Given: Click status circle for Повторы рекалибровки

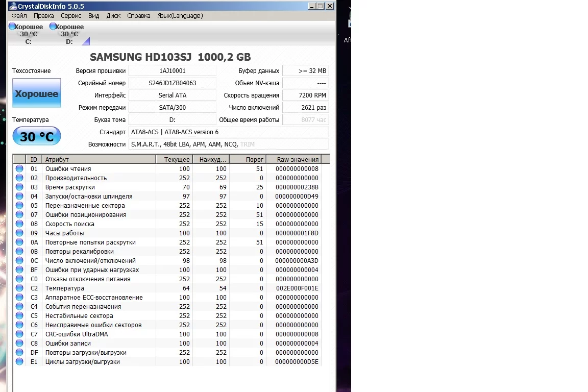Looking at the screenshot, I should coord(19,251).
